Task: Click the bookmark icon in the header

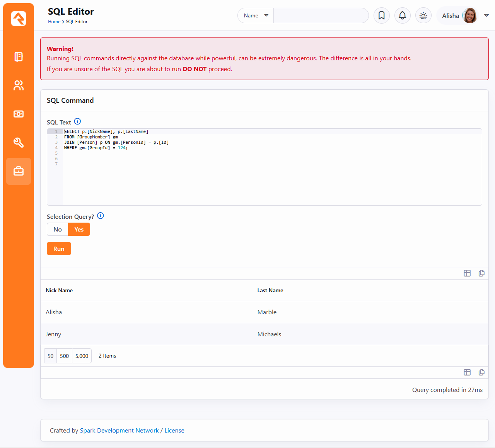Action: tap(381, 15)
